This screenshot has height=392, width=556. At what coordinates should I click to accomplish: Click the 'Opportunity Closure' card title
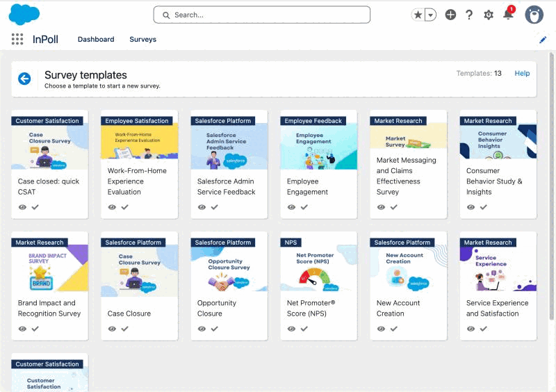217,309
